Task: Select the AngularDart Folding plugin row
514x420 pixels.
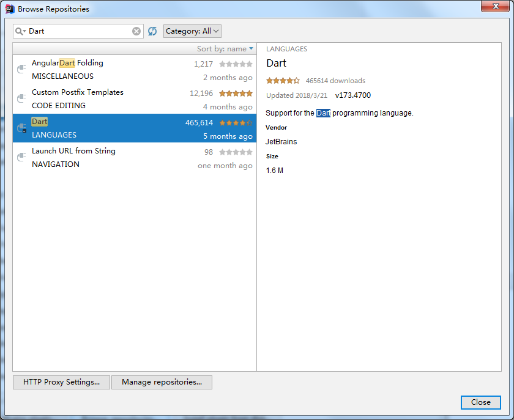Action: [x=135, y=70]
